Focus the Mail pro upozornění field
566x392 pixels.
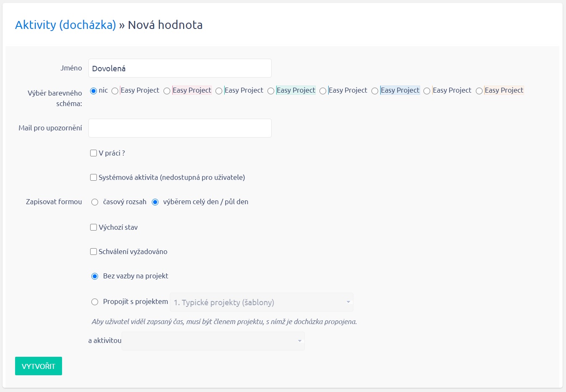(x=180, y=128)
